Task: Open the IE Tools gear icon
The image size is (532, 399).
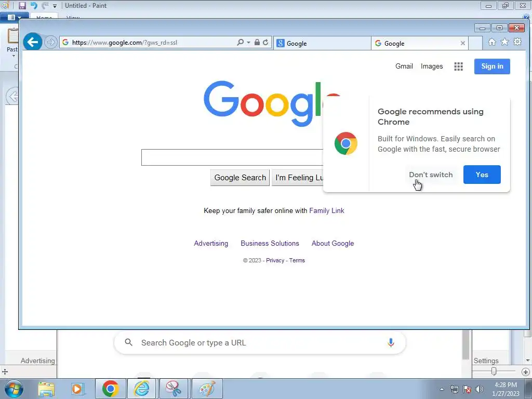Action: (x=517, y=42)
